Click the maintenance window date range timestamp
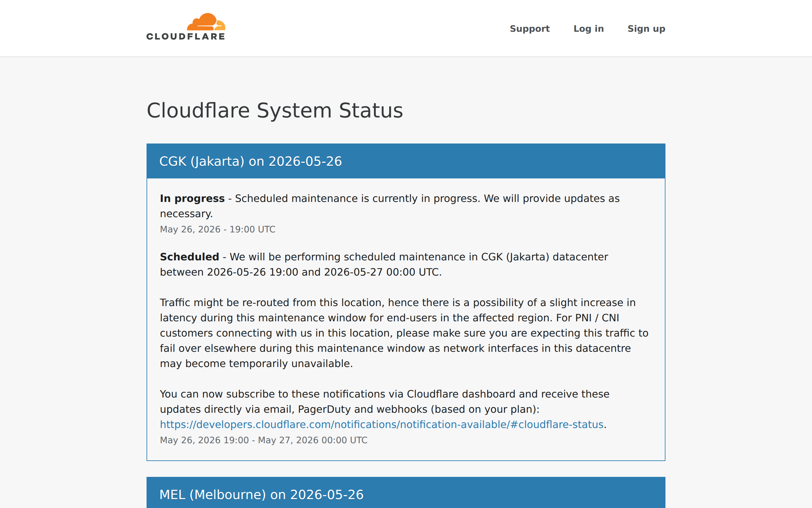Viewport: 812px width, 508px height. [263, 440]
